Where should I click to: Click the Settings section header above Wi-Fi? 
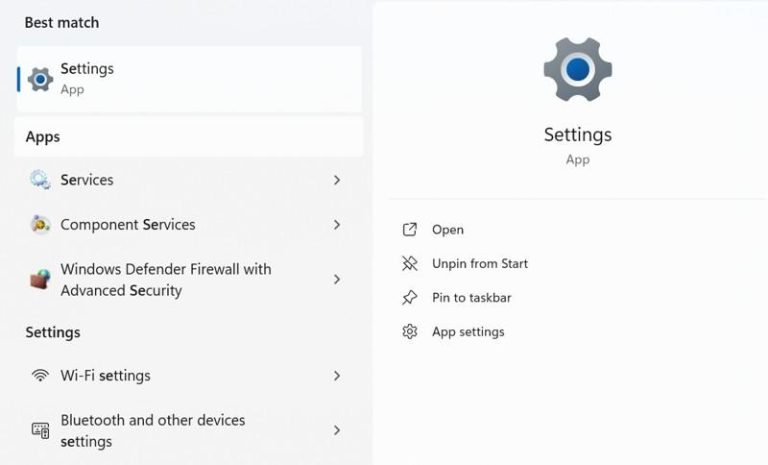tap(53, 332)
